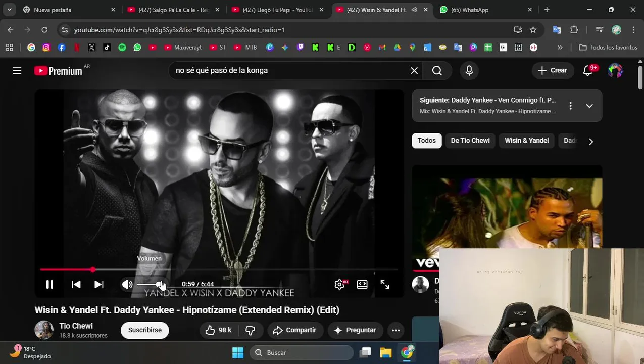Open the Todos los favoritos folder

[608, 48]
